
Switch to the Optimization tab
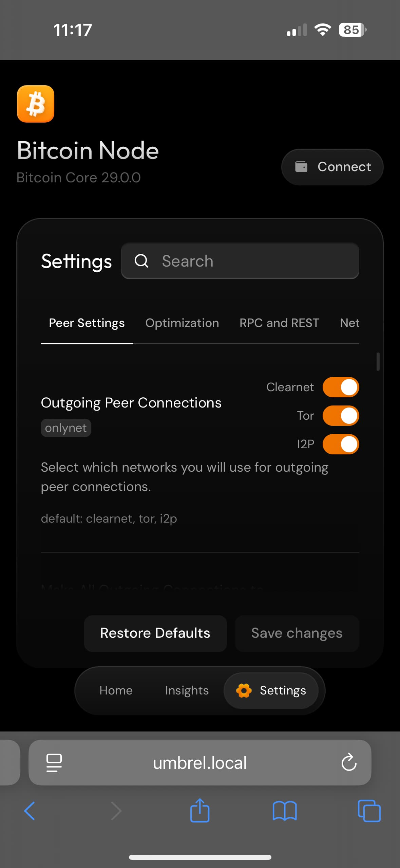(182, 323)
